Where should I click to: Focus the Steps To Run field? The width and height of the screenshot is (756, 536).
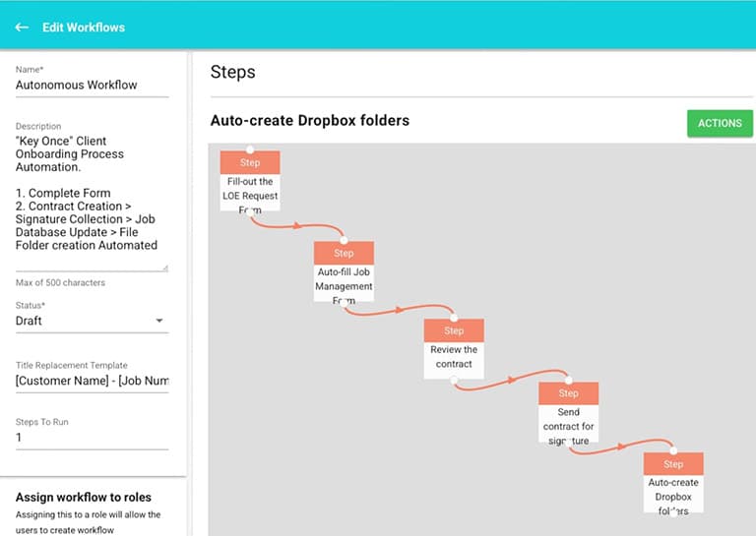tap(92, 438)
